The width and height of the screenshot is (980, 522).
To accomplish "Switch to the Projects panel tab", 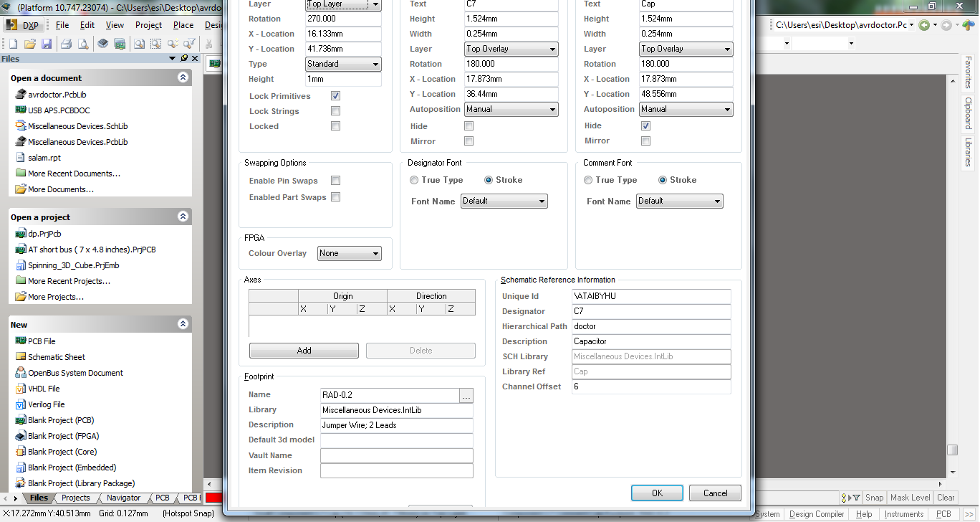I will (x=76, y=498).
